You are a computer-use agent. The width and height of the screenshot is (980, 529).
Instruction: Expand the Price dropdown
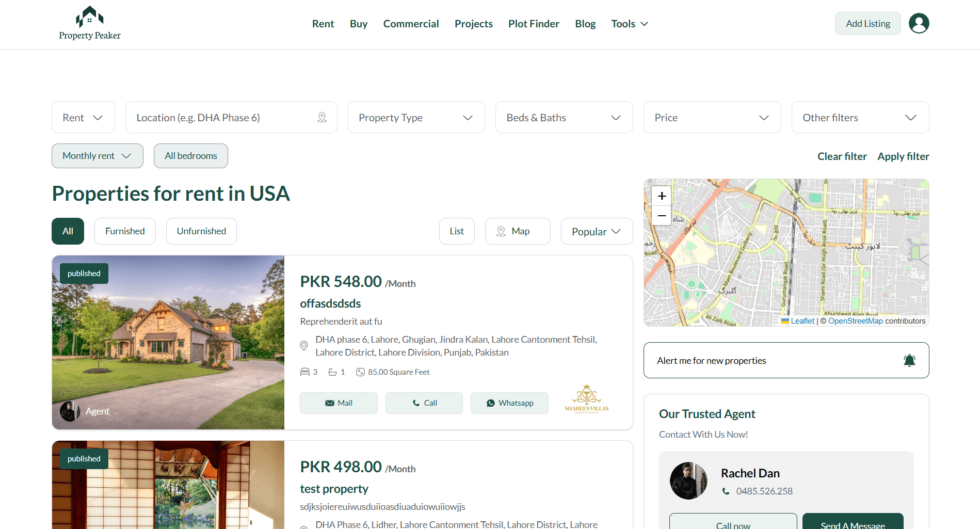click(x=712, y=117)
